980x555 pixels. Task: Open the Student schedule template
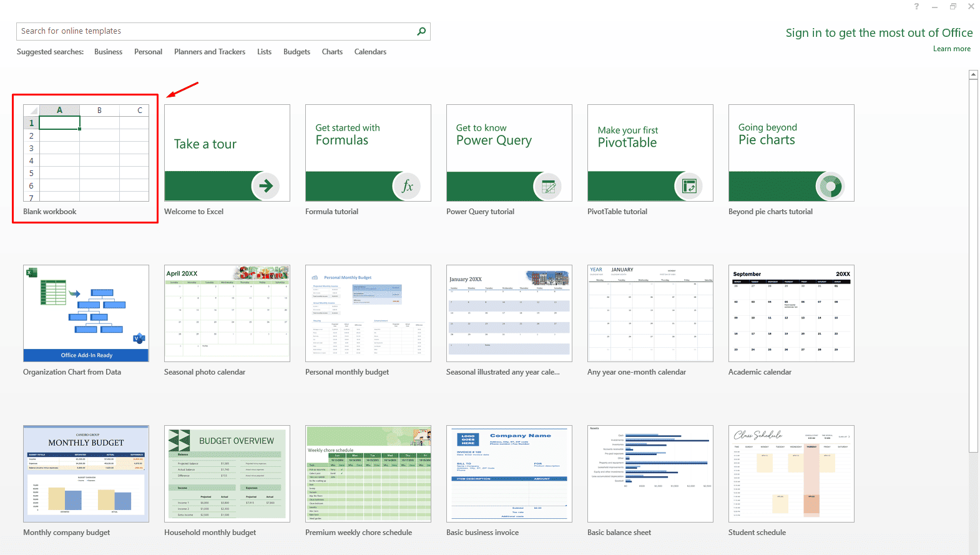pos(791,474)
